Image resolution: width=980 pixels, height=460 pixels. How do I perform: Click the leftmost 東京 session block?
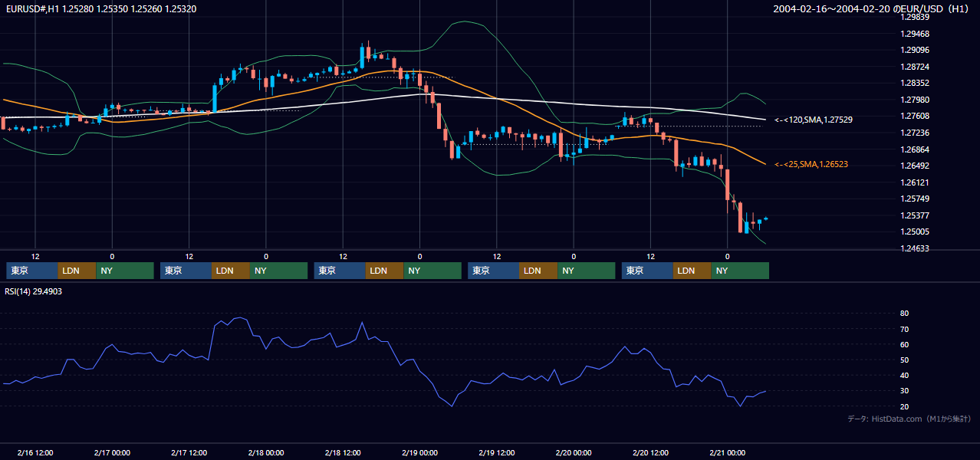click(32, 271)
